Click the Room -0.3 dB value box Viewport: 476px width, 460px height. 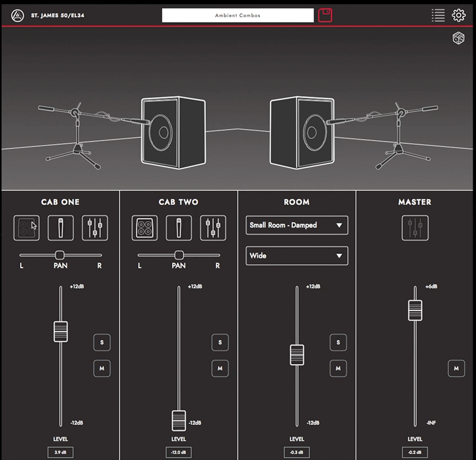(x=297, y=452)
